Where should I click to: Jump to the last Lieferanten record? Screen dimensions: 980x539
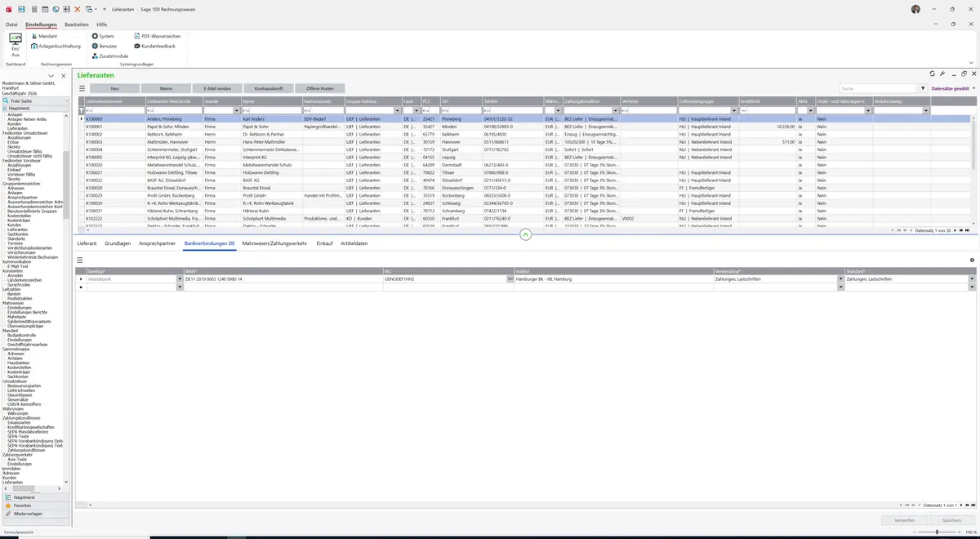tap(969, 231)
